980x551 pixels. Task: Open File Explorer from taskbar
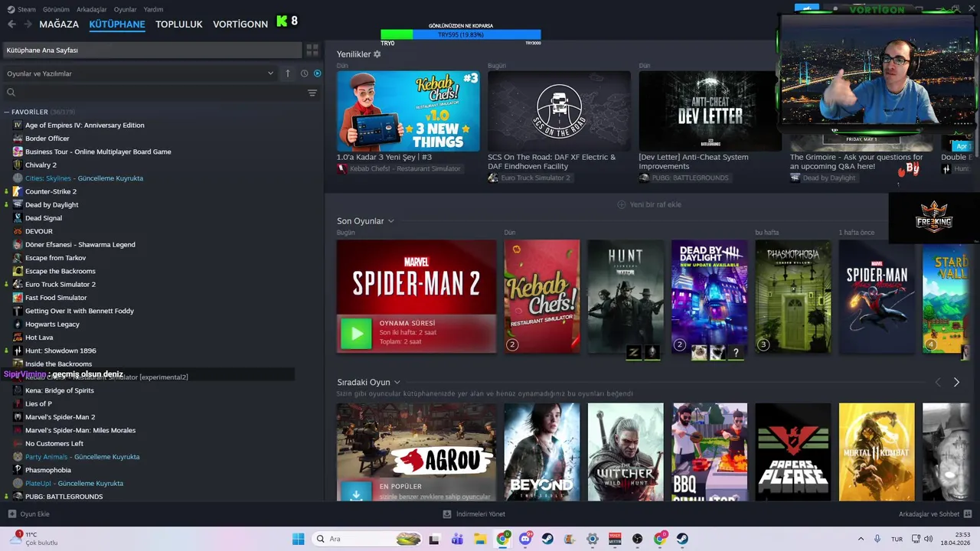coord(479,539)
